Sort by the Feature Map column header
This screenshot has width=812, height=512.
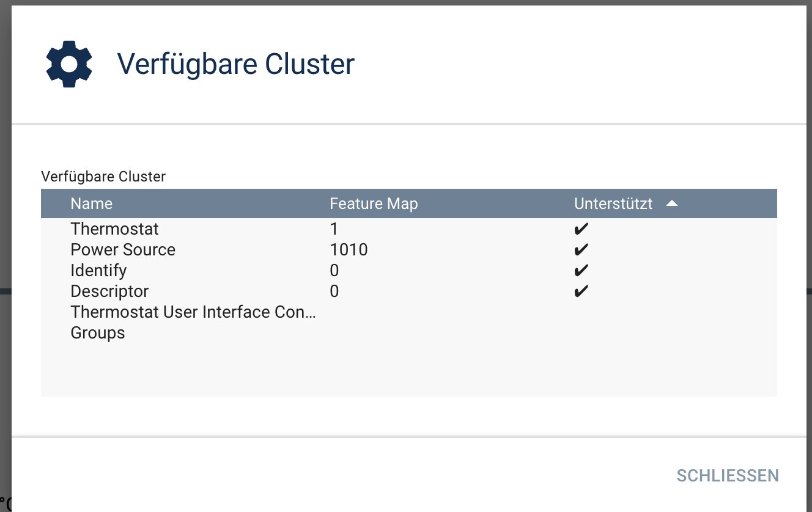point(374,203)
